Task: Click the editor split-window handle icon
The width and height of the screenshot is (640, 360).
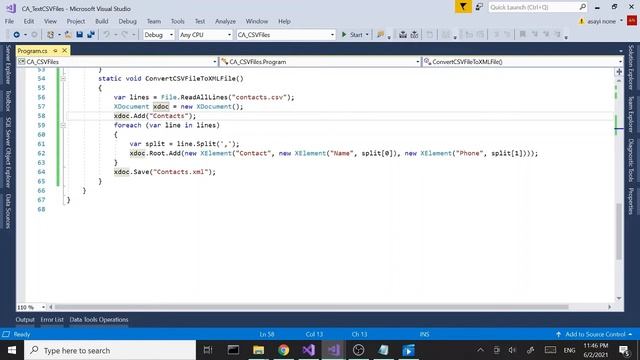Action: tap(619, 72)
